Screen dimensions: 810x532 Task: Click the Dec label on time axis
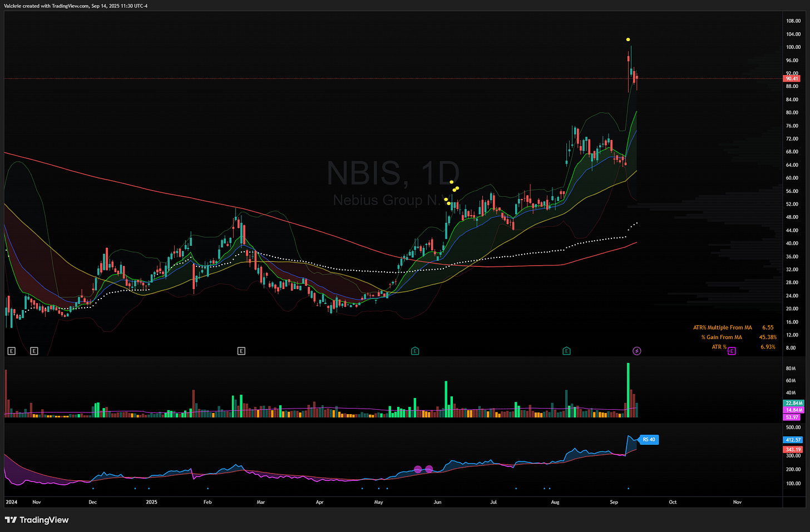click(x=93, y=502)
